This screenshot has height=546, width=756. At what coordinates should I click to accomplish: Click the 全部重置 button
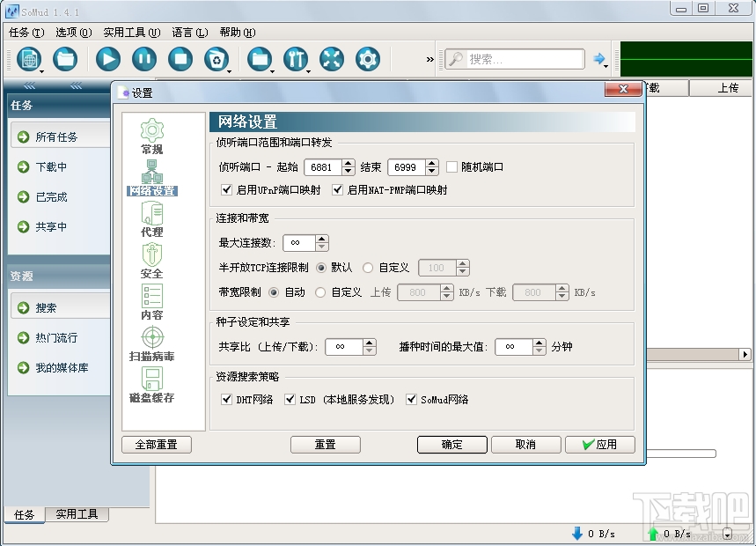click(x=157, y=444)
